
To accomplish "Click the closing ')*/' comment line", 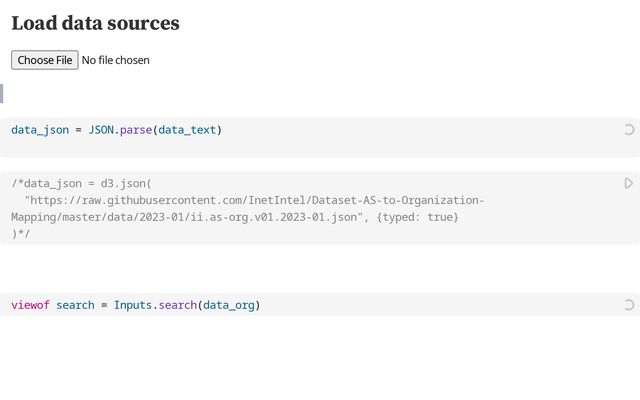I will [x=21, y=232].
